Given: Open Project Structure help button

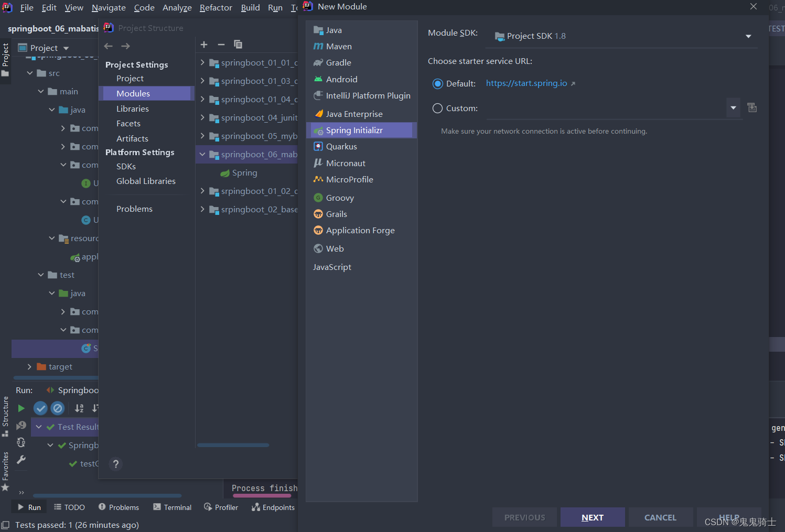Looking at the screenshot, I should 116,464.
